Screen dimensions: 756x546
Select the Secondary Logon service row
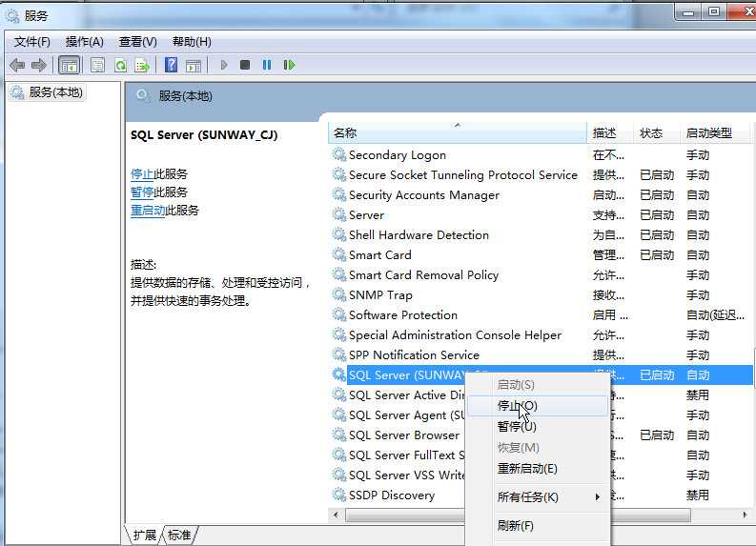tap(540, 154)
